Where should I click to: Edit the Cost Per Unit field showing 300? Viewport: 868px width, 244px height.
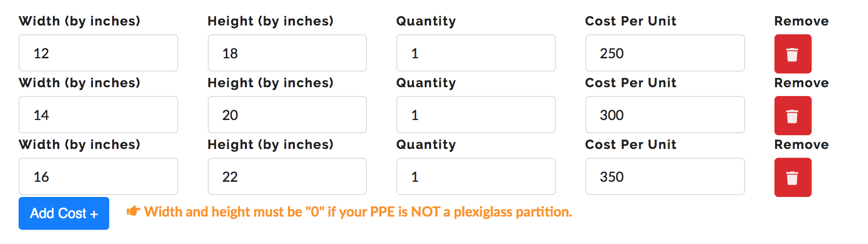pyautogui.click(x=665, y=115)
